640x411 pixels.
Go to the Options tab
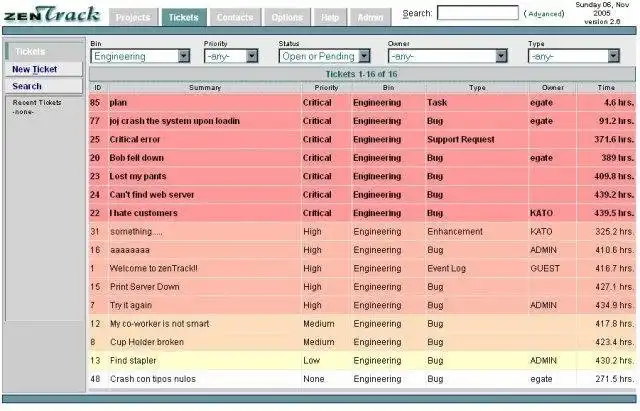pos(287,18)
